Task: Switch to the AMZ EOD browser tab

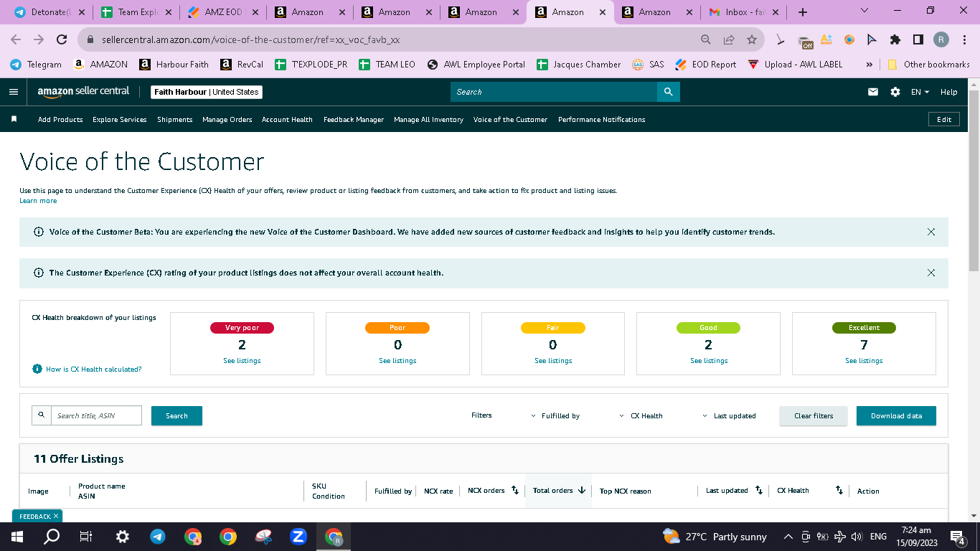Action: (223, 12)
